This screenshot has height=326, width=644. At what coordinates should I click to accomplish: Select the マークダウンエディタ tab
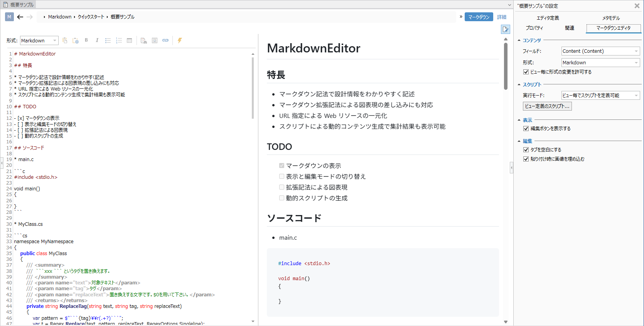[x=614, y=29]
